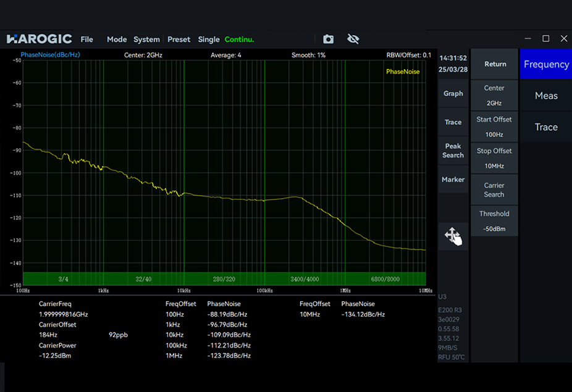This screenshot has width=572, height=392.
Task: Switch to Single sweep mode
Action: [x=209, y=39]
